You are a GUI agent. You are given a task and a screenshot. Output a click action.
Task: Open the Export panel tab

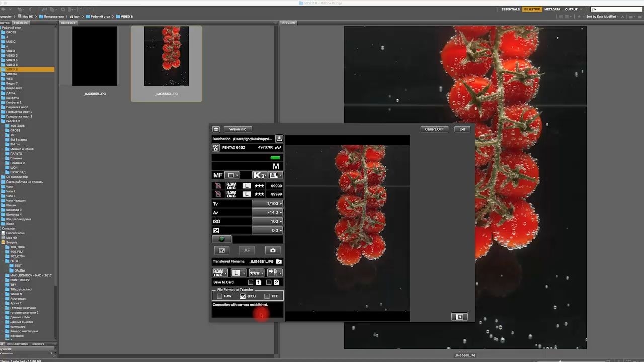(x=38, y=344)
